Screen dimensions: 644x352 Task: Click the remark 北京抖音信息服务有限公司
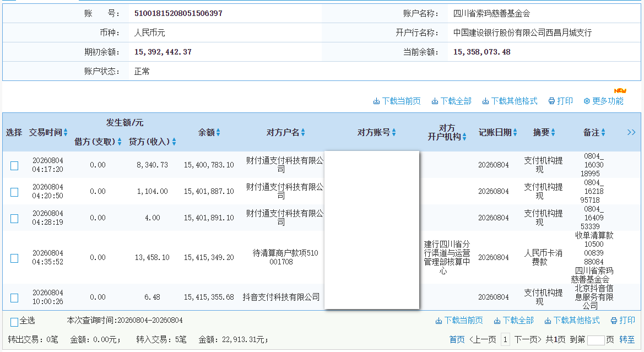(594, 297)
